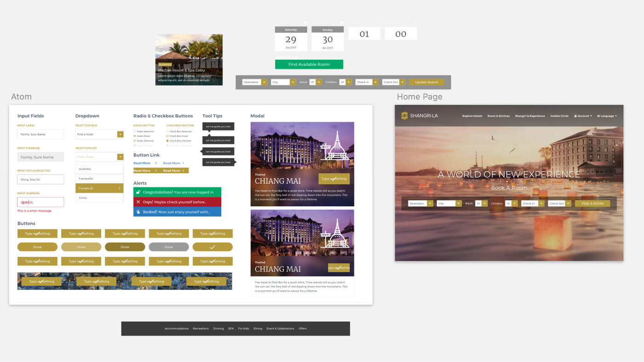This screenshot has width=644, height=362.
Task: Click the Input Focus field 'Wong, Xiao Jin'
Action: pyautogui.click(x=40, y=179)
